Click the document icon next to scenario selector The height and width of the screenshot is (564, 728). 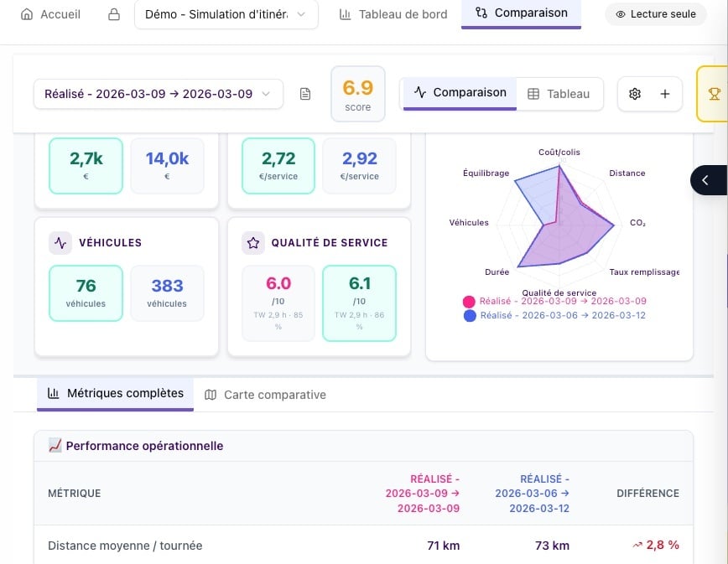(305, 94)
